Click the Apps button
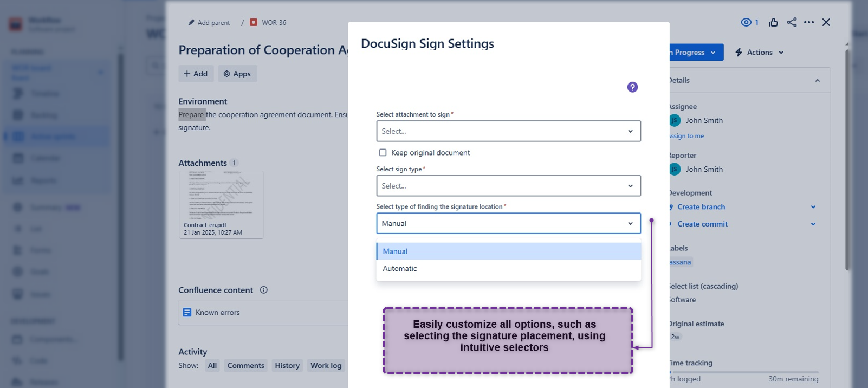 coord(237,74)
